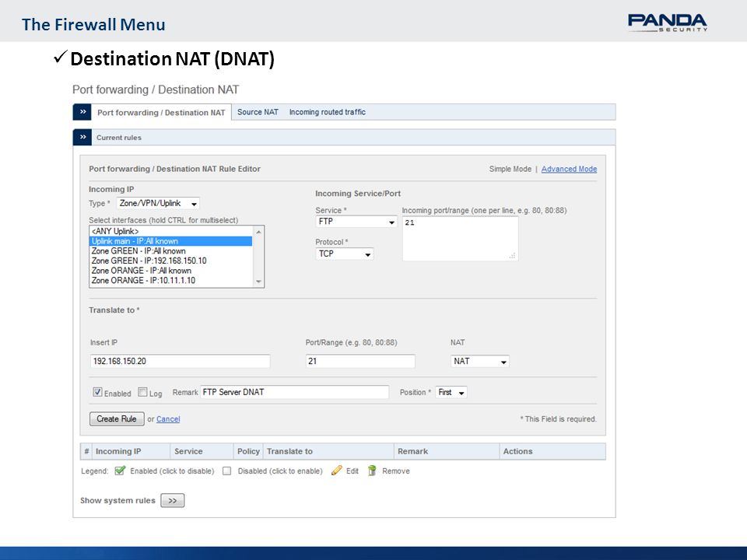Click the Remark field with FTP Server DNAT

tap(294, 392)
